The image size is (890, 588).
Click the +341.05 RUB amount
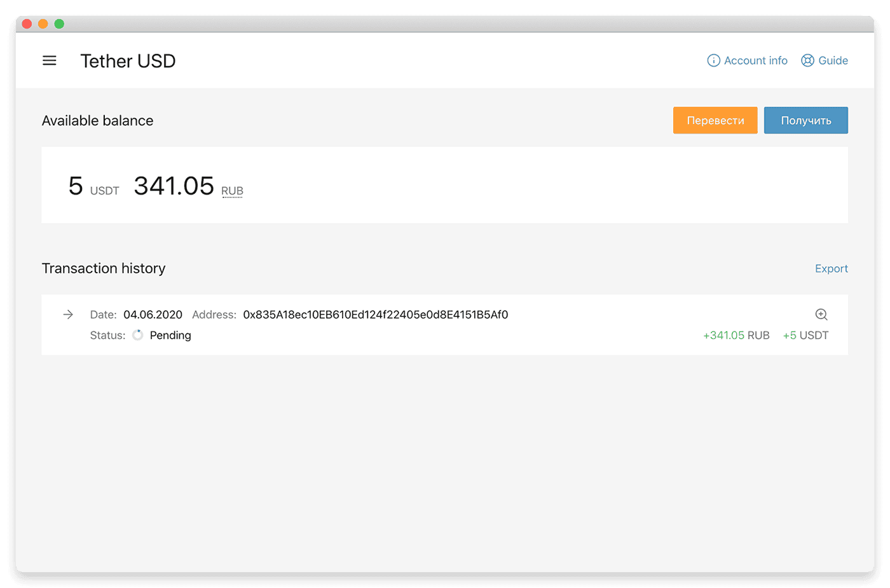tap(736, 335)
